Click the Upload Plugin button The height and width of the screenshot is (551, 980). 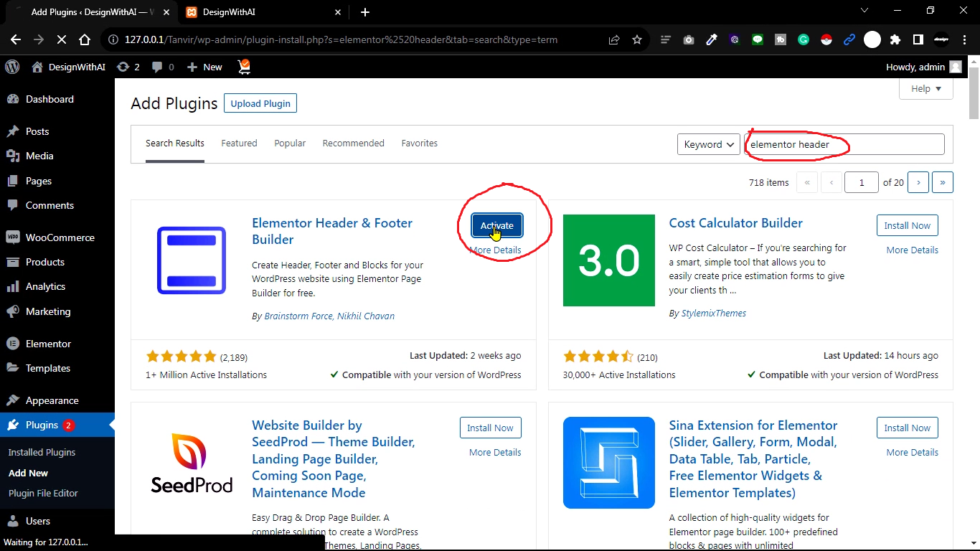tap(260, 103)
